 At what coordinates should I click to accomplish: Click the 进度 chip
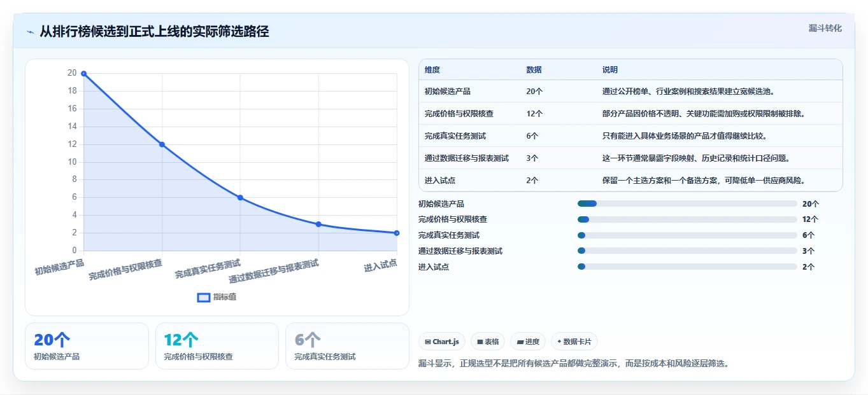pos(528,342)
